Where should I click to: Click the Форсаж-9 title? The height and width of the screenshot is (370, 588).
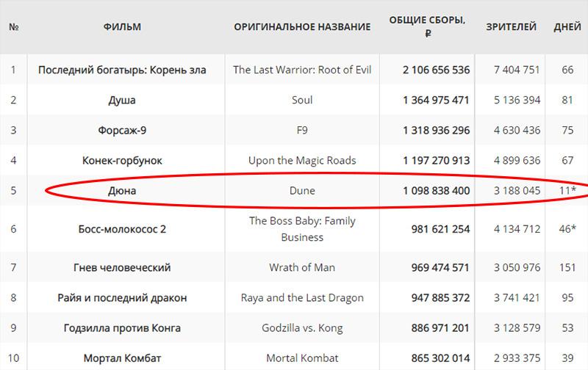coord(122,131)
